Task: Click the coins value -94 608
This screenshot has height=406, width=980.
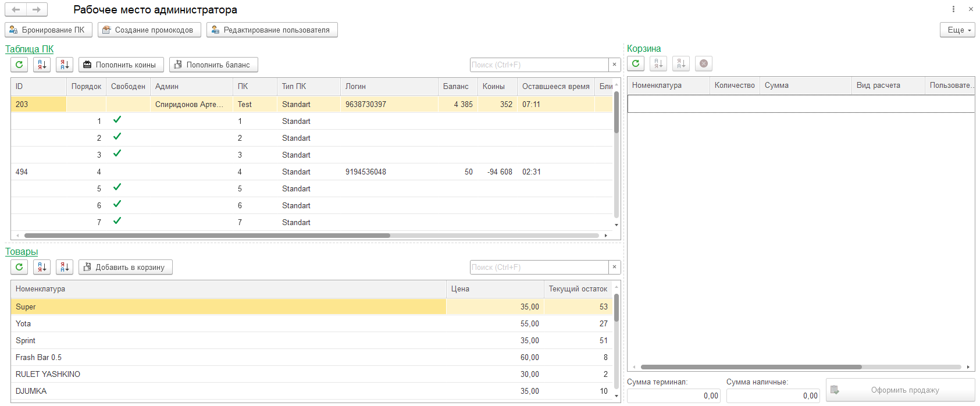Action: point(500,172)
